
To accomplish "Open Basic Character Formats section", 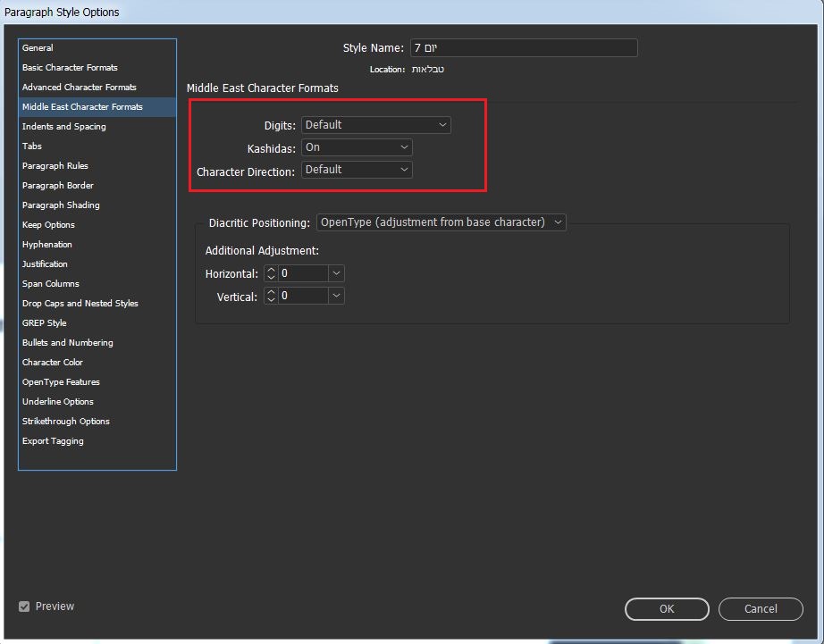I will tap(97, 67).
